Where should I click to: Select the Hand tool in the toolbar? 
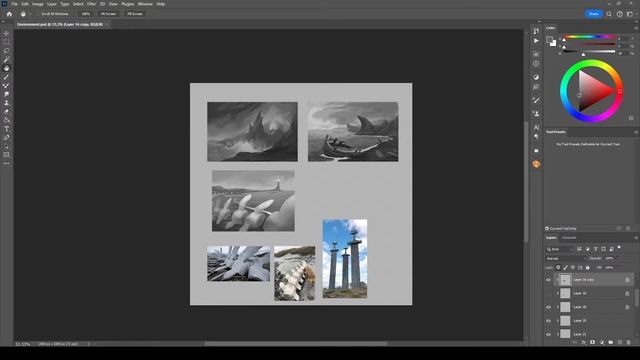6,68
